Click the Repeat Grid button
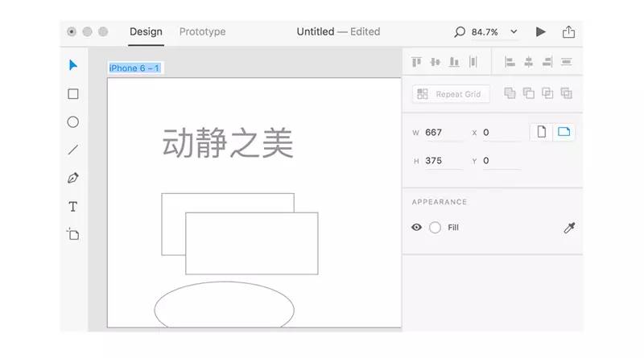Image resolution: width=644 pixels, height=358 pixels. click(x=451, y=94)
